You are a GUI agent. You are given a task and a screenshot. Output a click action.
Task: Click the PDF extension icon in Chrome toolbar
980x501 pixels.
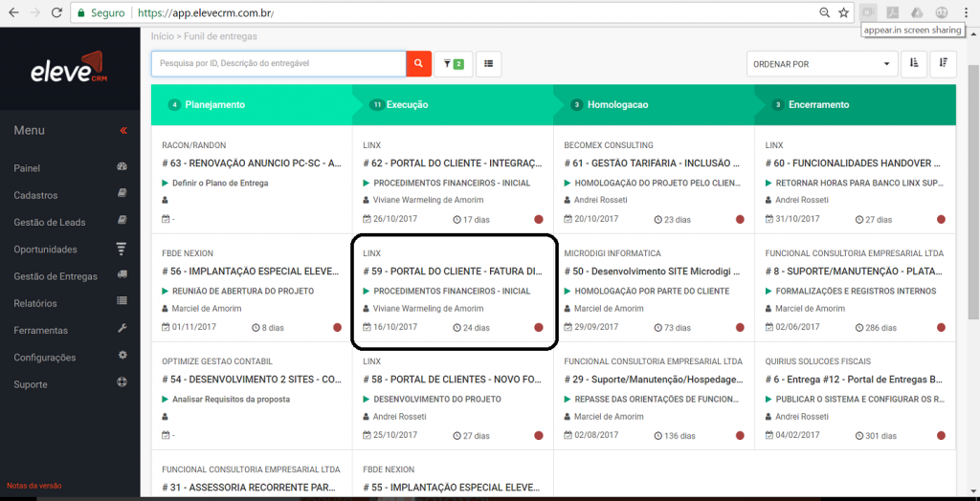coord(894,12)
